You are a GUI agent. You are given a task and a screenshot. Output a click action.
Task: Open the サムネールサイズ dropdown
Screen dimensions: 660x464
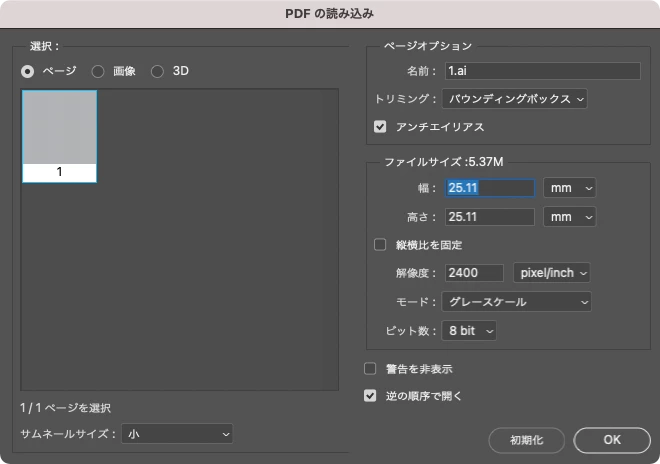click(177, 434)
